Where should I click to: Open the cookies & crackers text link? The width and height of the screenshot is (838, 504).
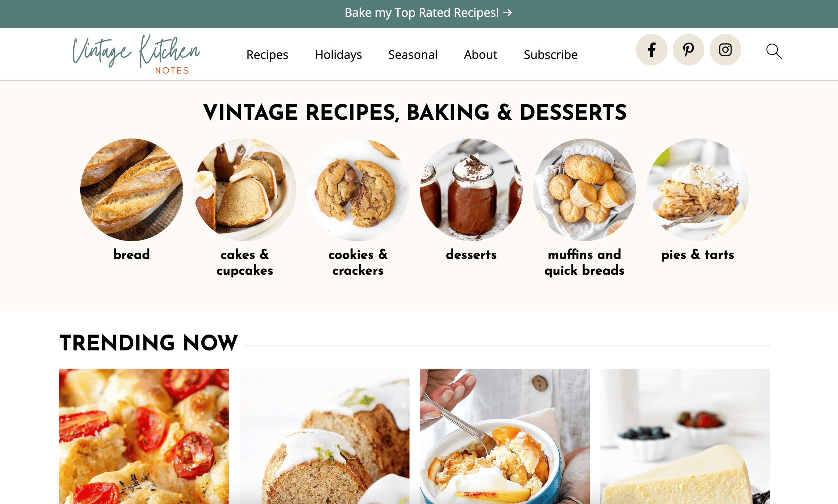coord(358,262)
